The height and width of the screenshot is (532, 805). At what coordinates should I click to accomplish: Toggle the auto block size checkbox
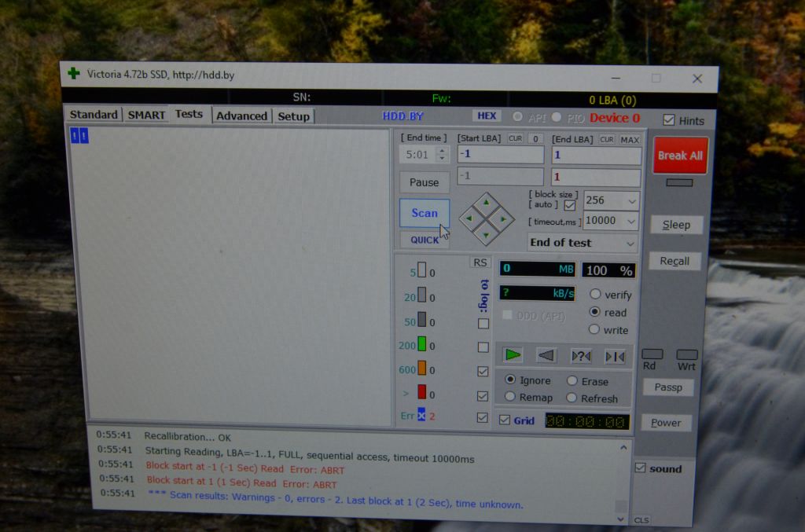coord(569,205)
